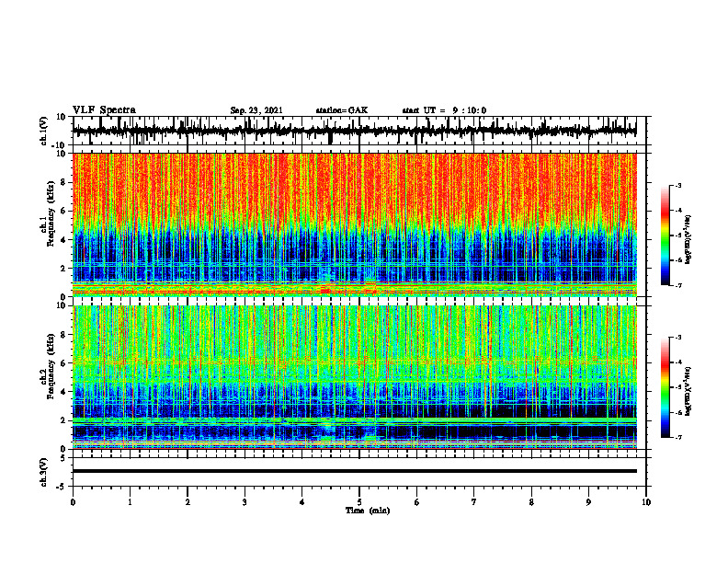
Task: Click the 'Time (min)' axis label
Action: click(368, 511)
